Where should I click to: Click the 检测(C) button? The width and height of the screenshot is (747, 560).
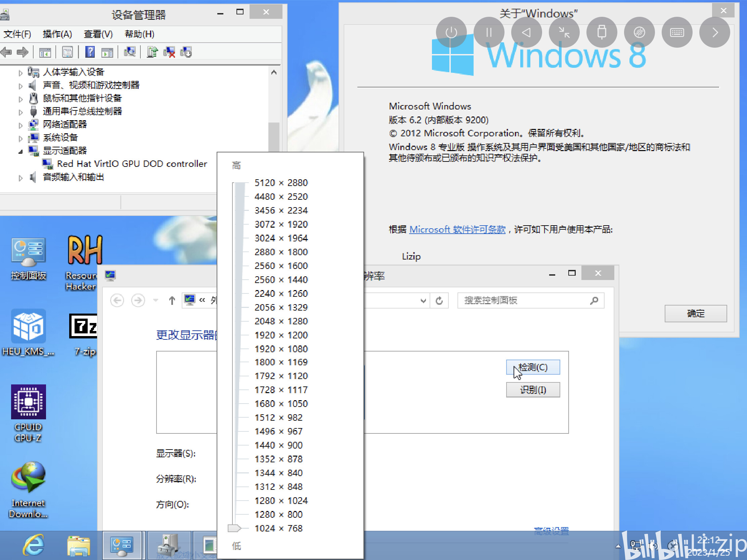point(533,367)
